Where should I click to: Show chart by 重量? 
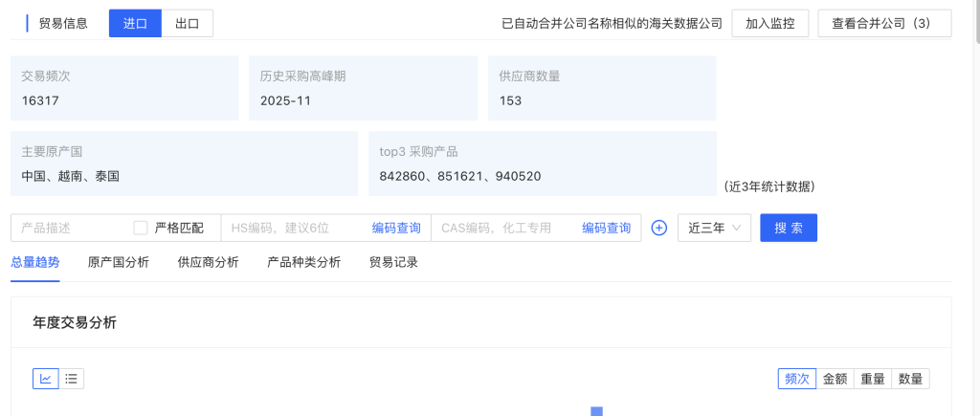[x=873, y=379]
